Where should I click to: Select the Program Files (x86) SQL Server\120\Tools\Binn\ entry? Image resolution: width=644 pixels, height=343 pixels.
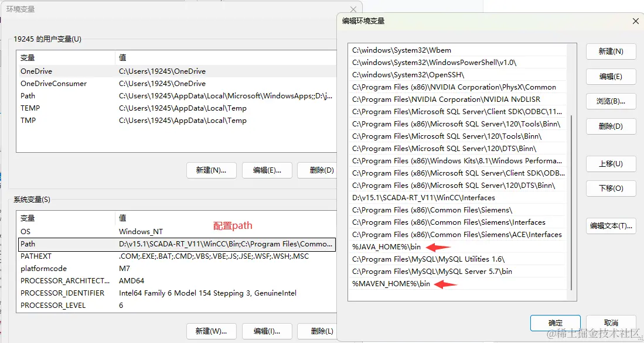click(x=457, y=124)
